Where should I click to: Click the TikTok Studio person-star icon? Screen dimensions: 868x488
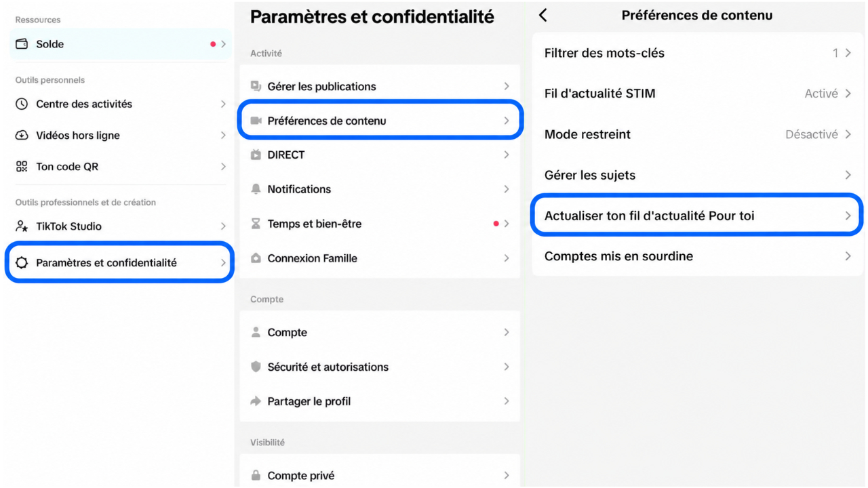point(22,226)
